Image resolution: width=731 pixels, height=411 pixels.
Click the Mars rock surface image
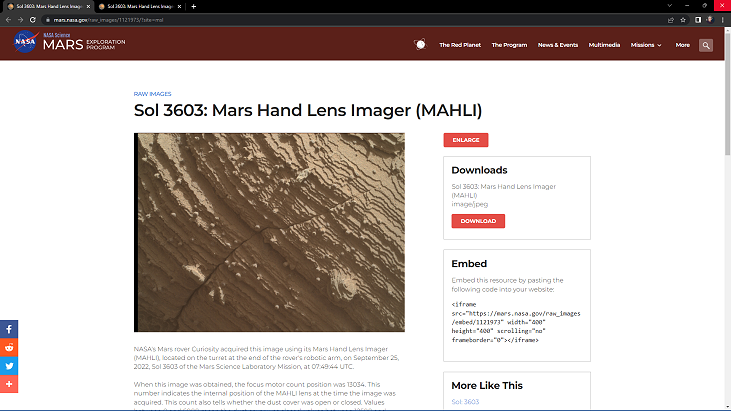269,233
